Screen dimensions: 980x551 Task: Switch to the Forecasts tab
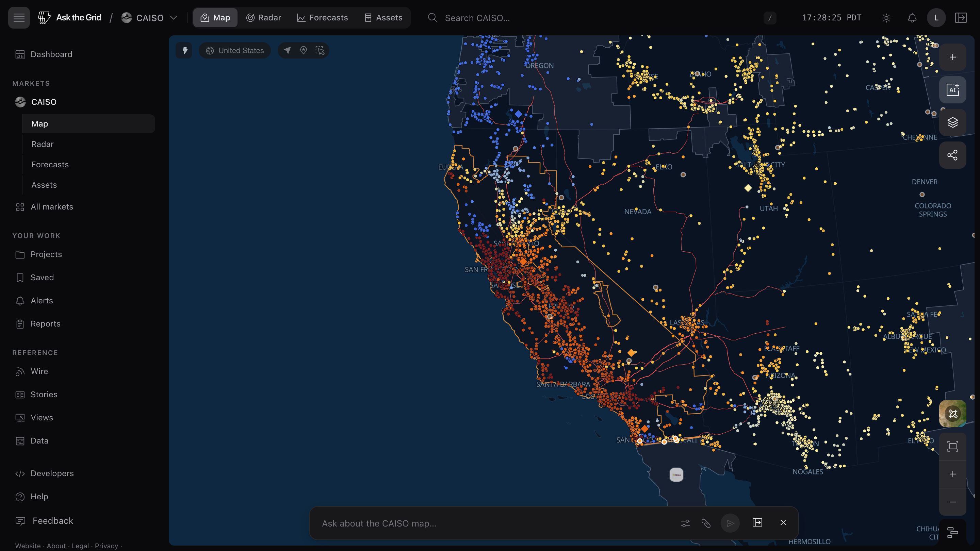(322, 17)
